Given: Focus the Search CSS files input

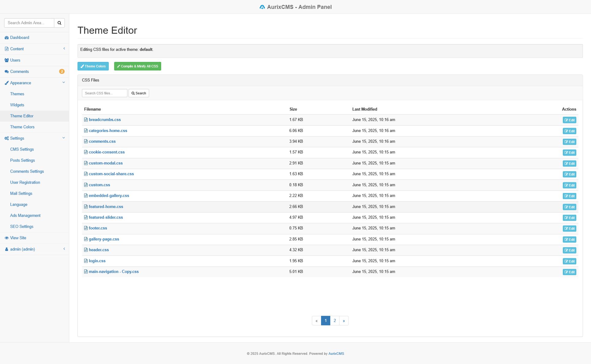Looking at the screenshot, I should 104,93.
